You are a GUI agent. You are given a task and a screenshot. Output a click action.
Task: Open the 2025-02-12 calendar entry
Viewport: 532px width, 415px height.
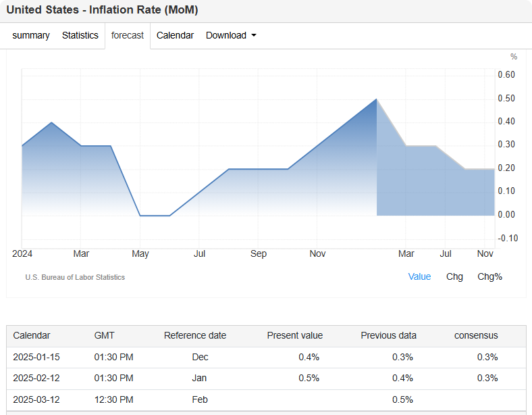[36, 378]
